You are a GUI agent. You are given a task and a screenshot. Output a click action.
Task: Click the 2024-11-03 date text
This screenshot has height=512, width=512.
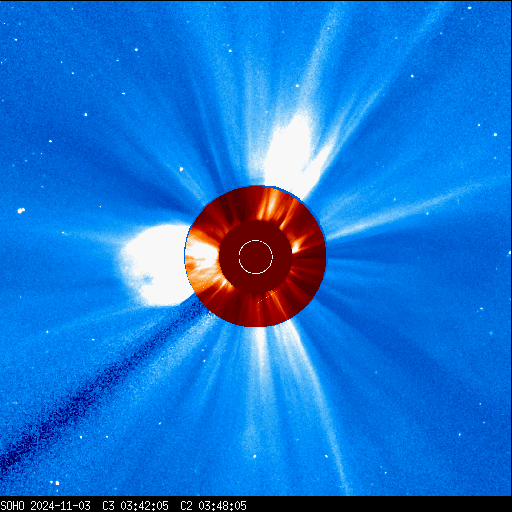coord(60,505)
